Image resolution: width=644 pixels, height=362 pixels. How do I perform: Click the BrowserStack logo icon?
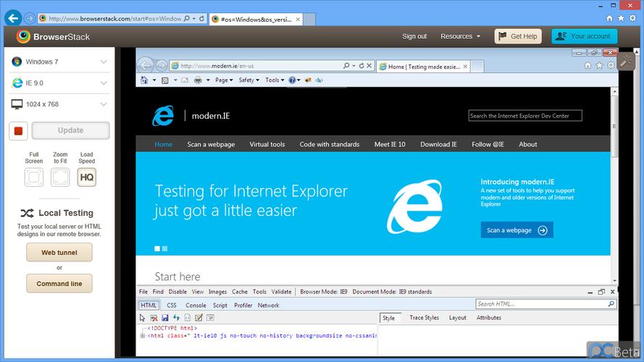pyautogui.click(x=23, y=36)
